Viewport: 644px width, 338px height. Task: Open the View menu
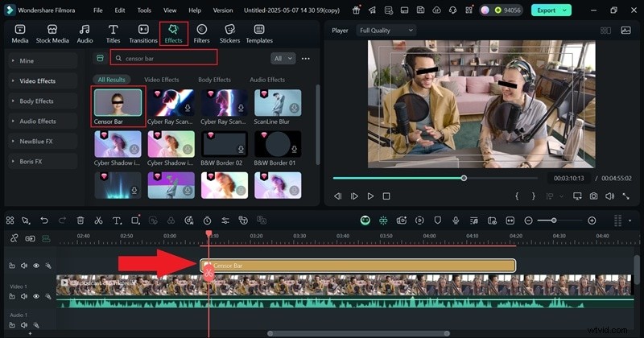170,10
